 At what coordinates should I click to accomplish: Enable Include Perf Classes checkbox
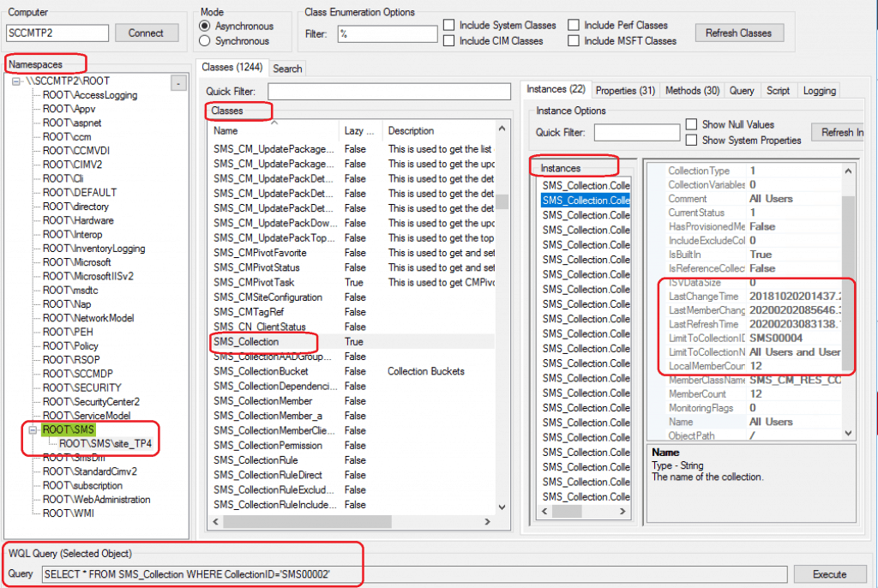(574, 25)
